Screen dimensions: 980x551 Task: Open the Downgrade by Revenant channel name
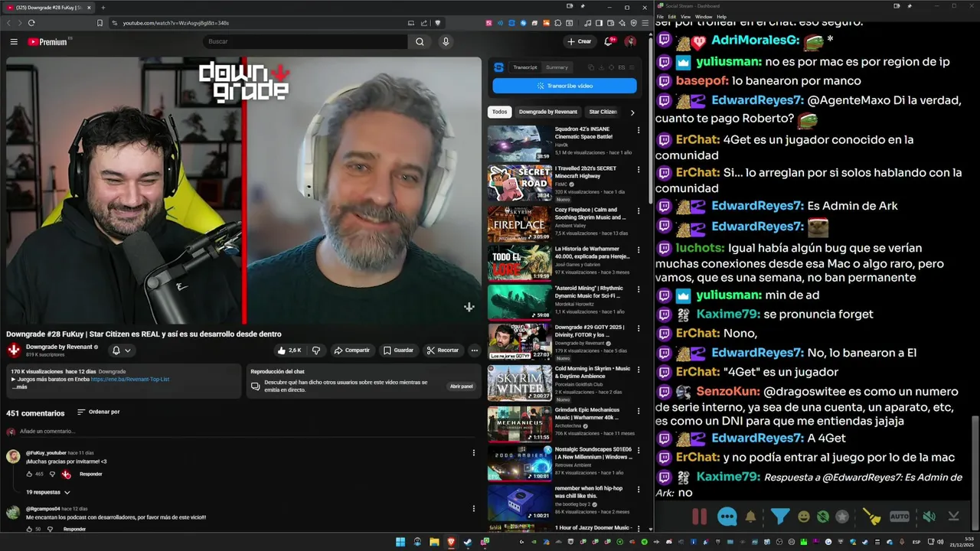tap(59, 347)
